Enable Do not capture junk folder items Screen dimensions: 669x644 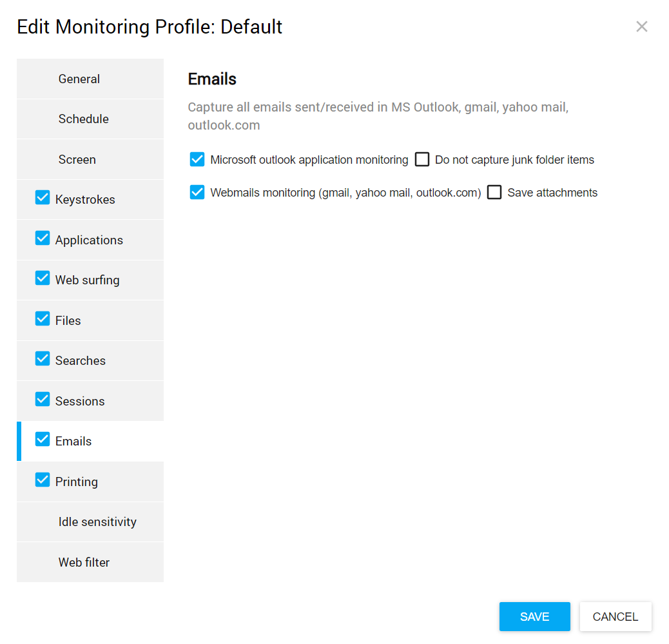pos(422,159)
